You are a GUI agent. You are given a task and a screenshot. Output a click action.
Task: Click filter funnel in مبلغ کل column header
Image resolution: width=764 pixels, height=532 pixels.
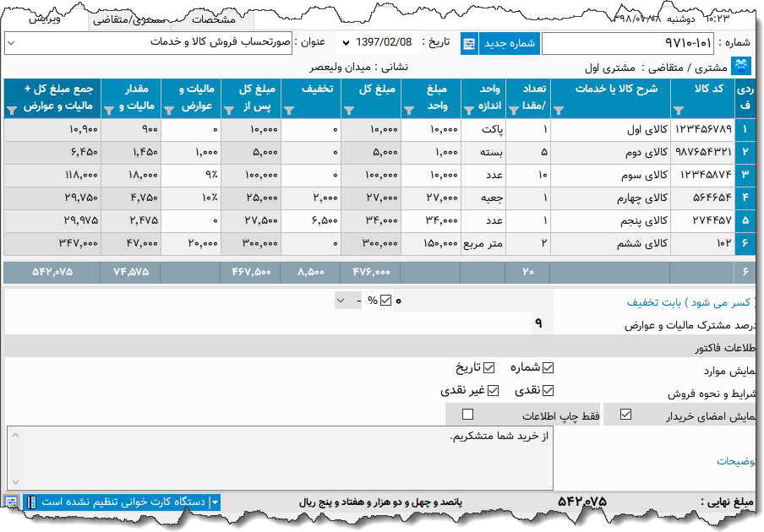(348, 110)
